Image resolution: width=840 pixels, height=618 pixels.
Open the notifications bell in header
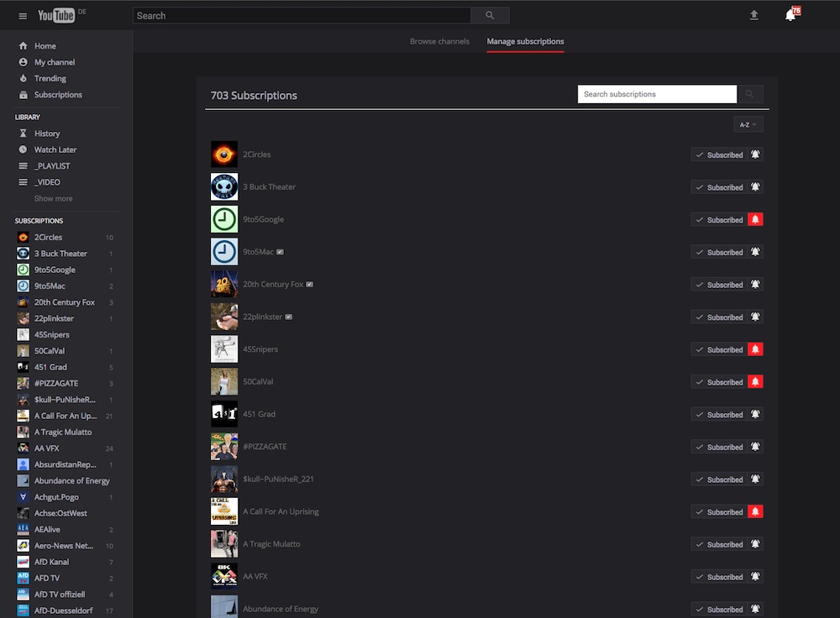[x=790, y=15]
